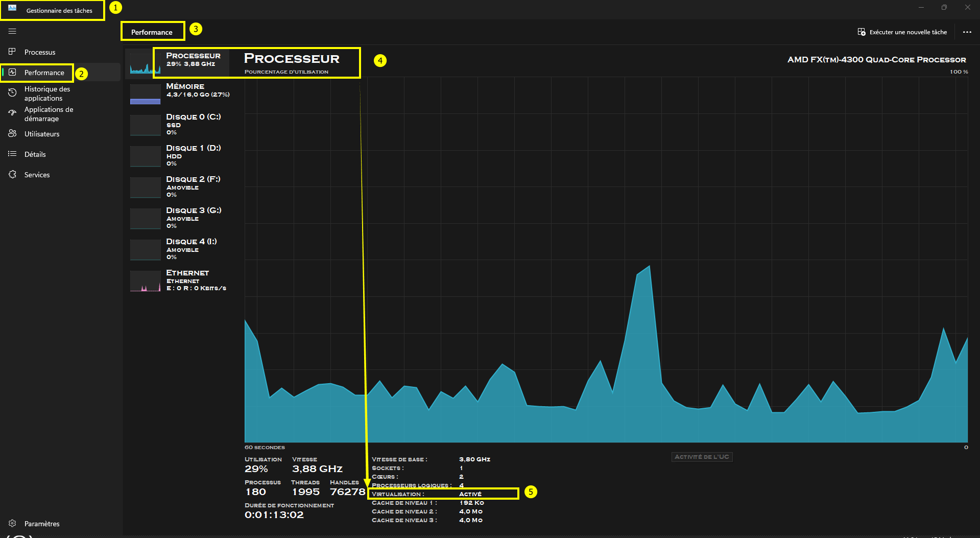The height and width of the screenshot is (538, 980).
Task: Click the 100 % graph scale label
Action: (x=959, y=72)
